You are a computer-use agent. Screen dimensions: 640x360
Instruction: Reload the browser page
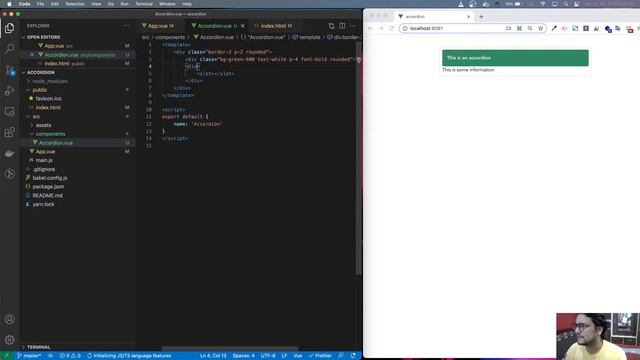pos(391,29)
